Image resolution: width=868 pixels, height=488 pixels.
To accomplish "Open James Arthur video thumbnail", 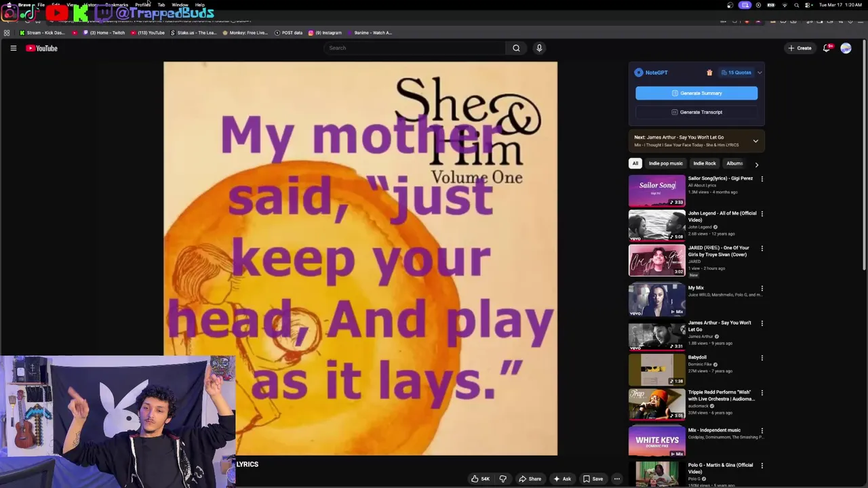I will pos(657,335).
